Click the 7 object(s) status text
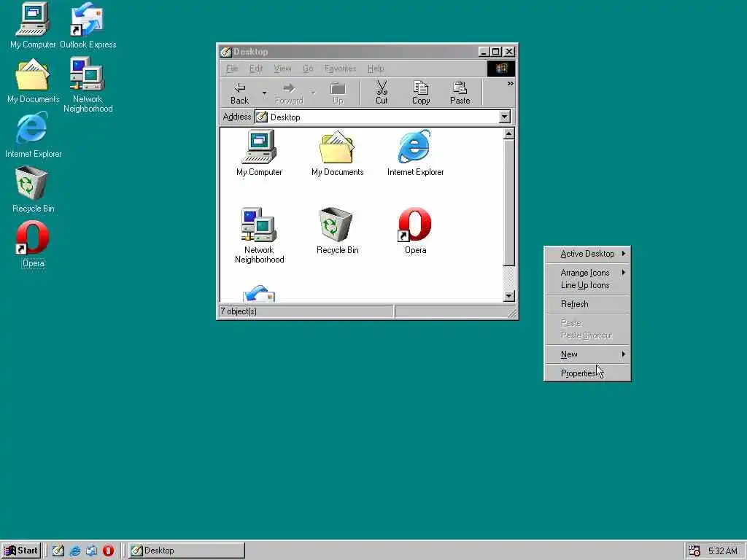 pos(239,311)
